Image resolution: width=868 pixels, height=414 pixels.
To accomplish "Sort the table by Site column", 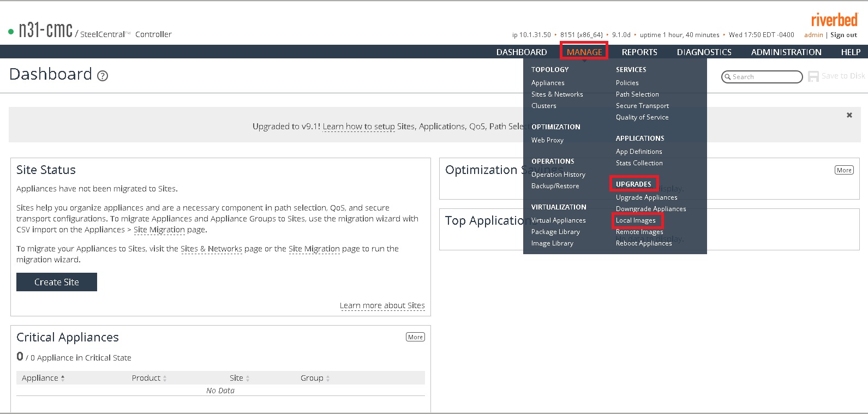I will point(240,378).
